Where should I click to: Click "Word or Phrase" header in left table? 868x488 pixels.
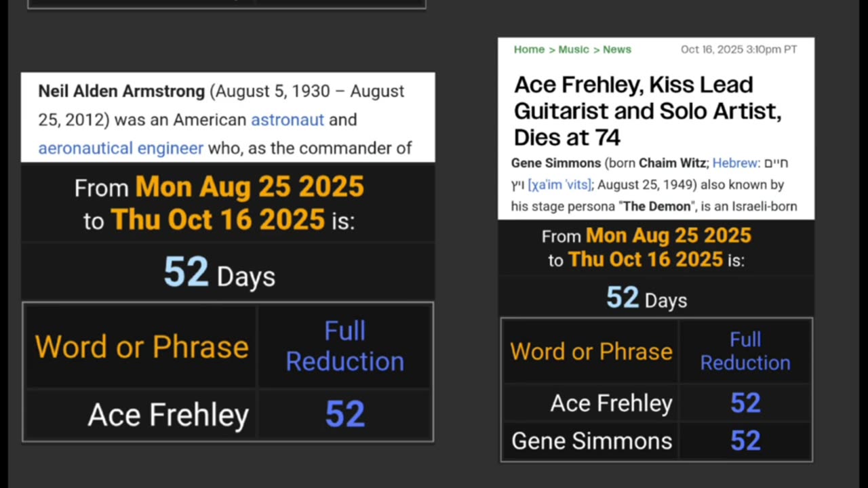coord(142,347)
